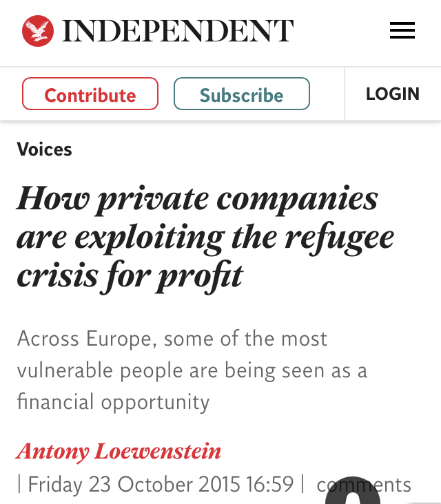The width and height of the screenshot is (441, 504).
Task: Click the word 'refugee' in the headline
Action: 339,238
